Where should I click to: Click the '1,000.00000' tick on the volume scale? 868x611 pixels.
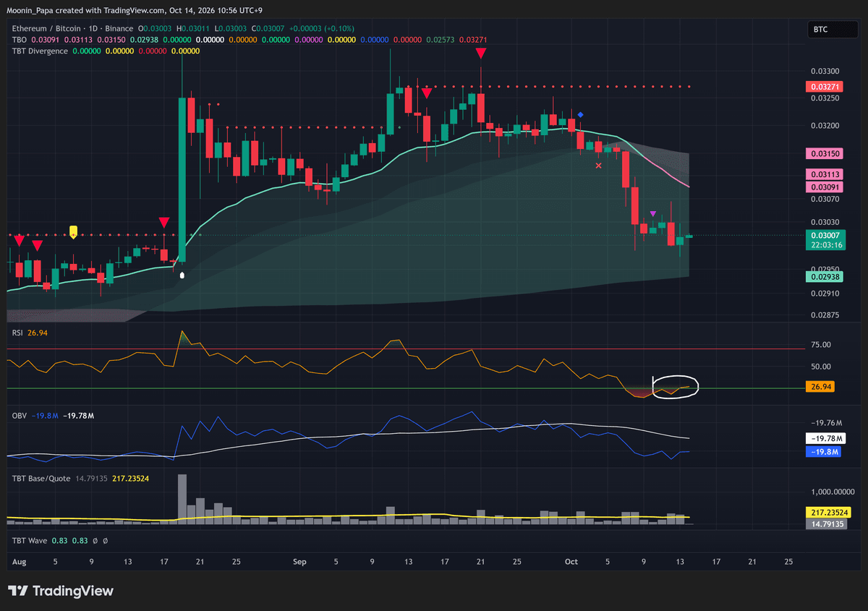click(x=831, y=492)
